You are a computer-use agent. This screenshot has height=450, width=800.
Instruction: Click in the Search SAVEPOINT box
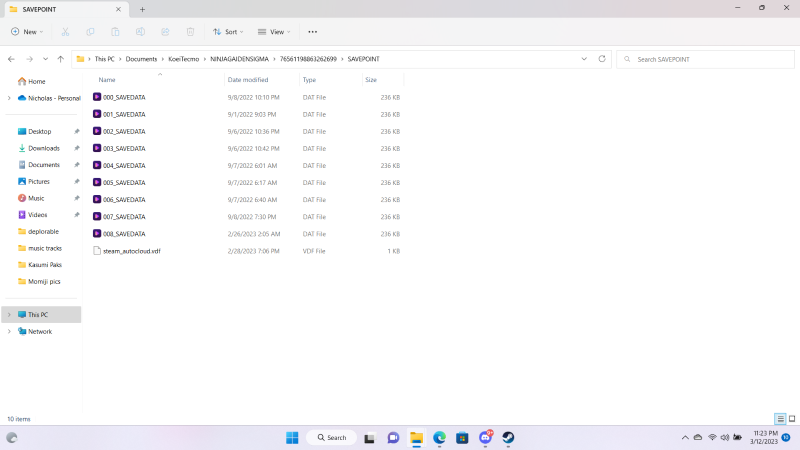click(x=705, y=59)
